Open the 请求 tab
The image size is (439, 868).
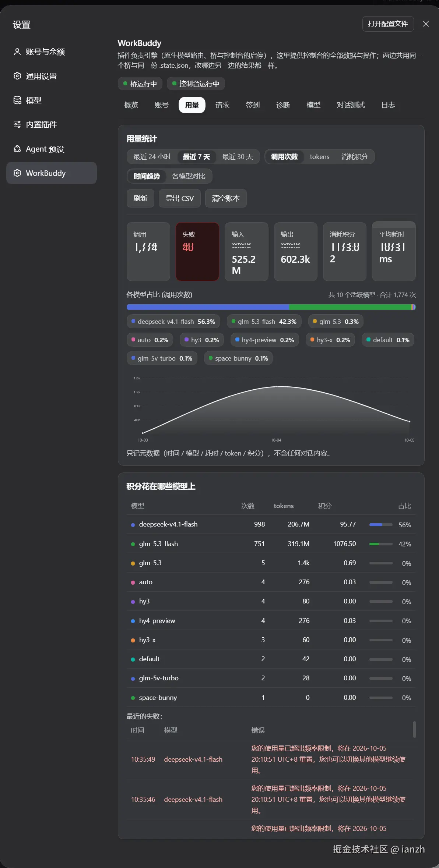click(x=222, y=105)
